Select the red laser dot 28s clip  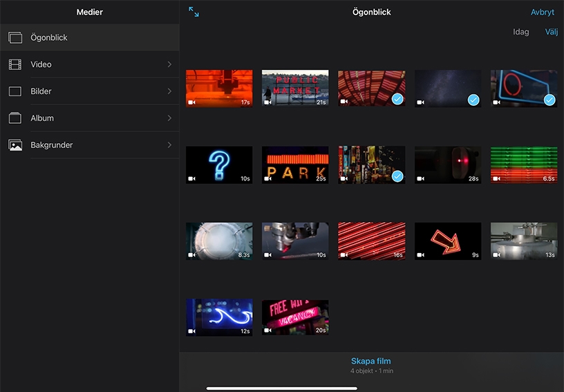click(x=448, y=165)
